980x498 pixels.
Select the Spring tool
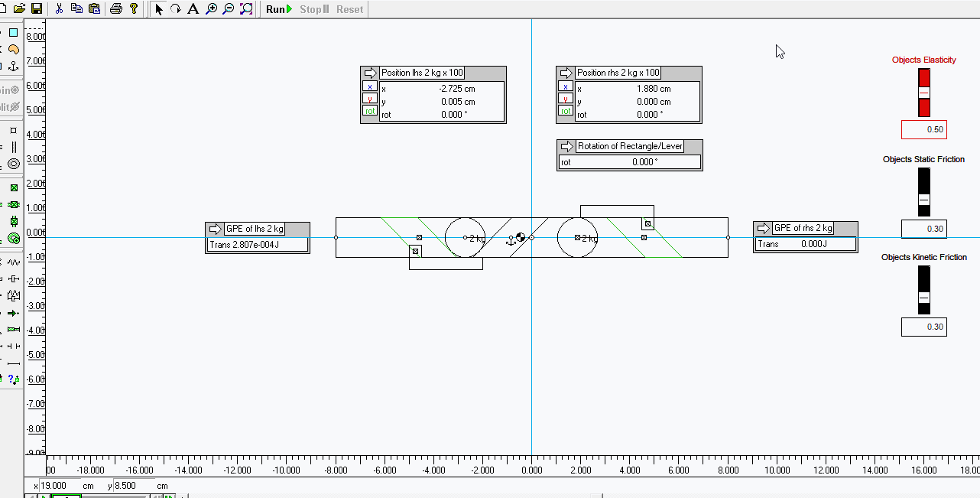[14, 262]
